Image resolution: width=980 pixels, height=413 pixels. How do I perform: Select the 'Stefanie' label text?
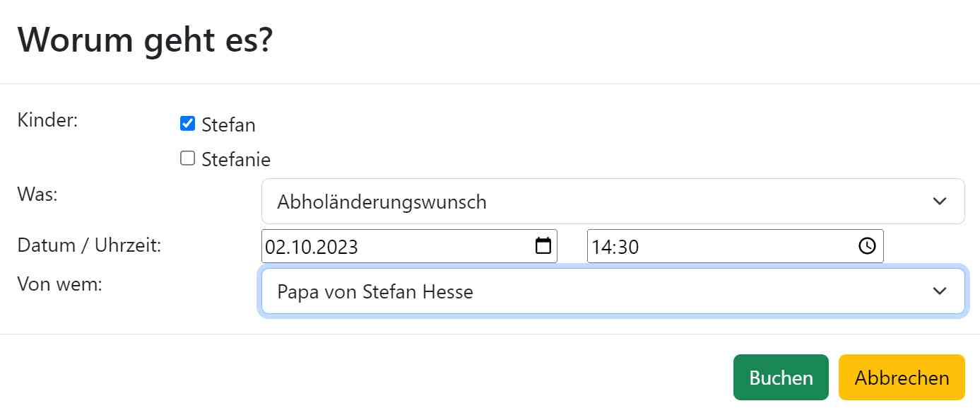(235, 158)
